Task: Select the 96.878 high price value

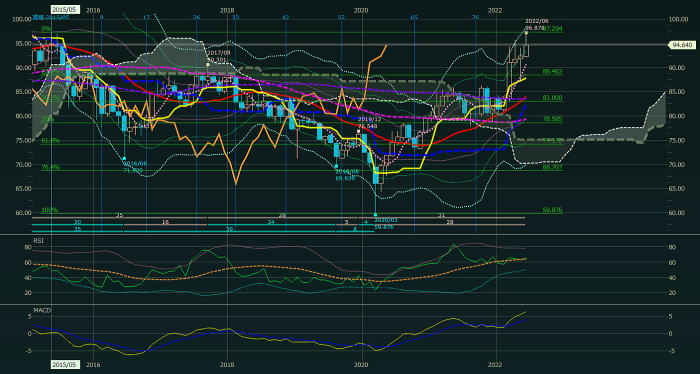Action: tap(534, 28)
